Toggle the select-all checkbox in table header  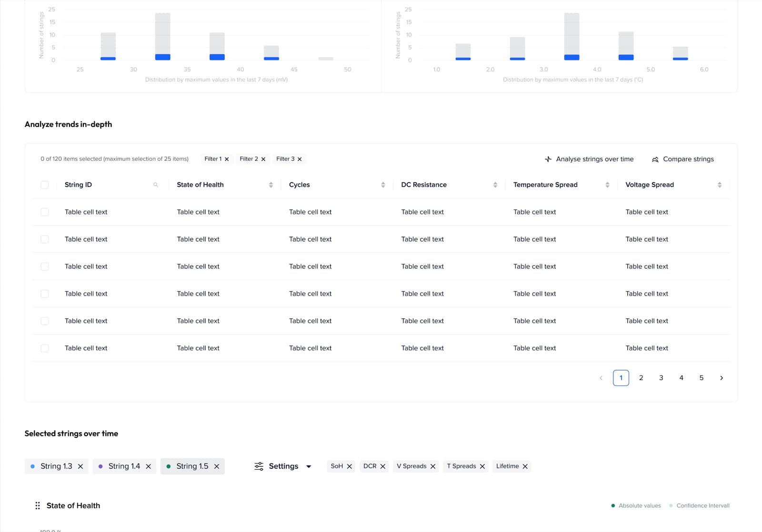(x=45, y=185)
